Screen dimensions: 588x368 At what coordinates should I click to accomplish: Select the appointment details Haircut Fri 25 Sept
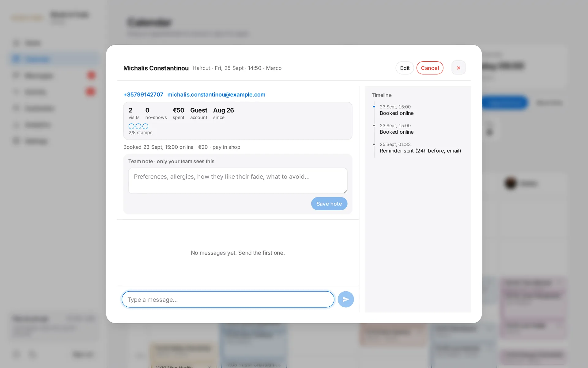[x=237, y=68]
